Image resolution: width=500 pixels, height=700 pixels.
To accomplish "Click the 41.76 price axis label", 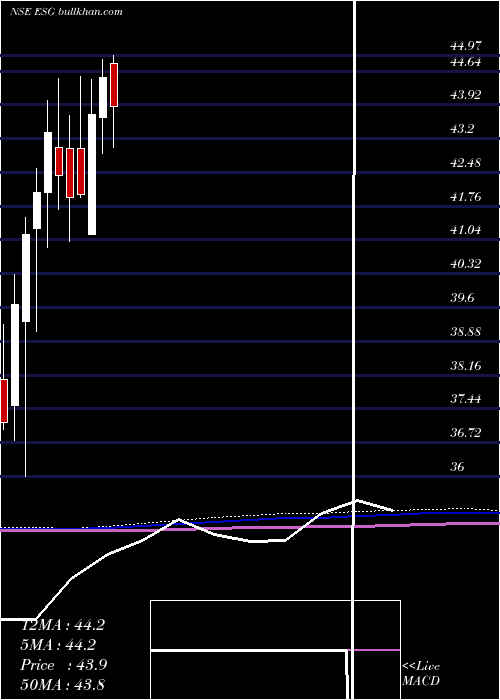I will point(466,196).
